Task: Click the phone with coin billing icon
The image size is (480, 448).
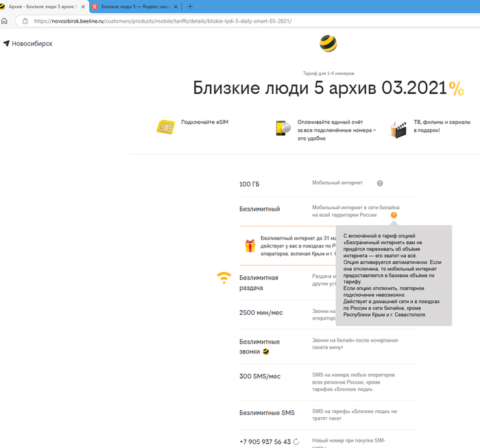Action: click(x=282, y=127)
